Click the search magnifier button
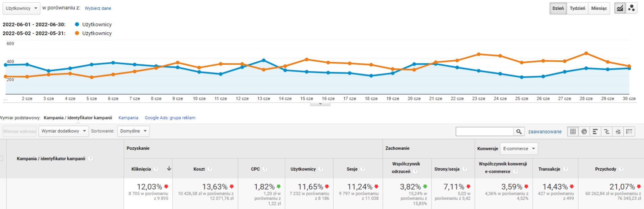The image size is (644, 209). click(519, 131)
